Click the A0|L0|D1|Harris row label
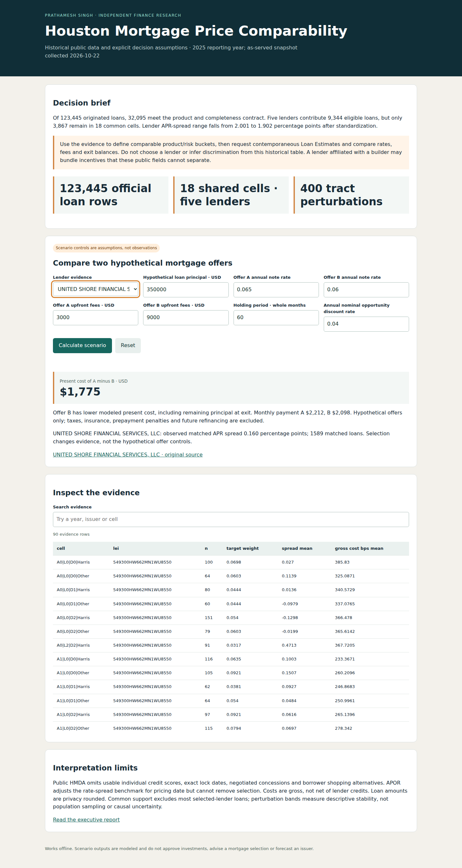Image resolution: width=462 pixels, height=868 pixels. [73, 590]
